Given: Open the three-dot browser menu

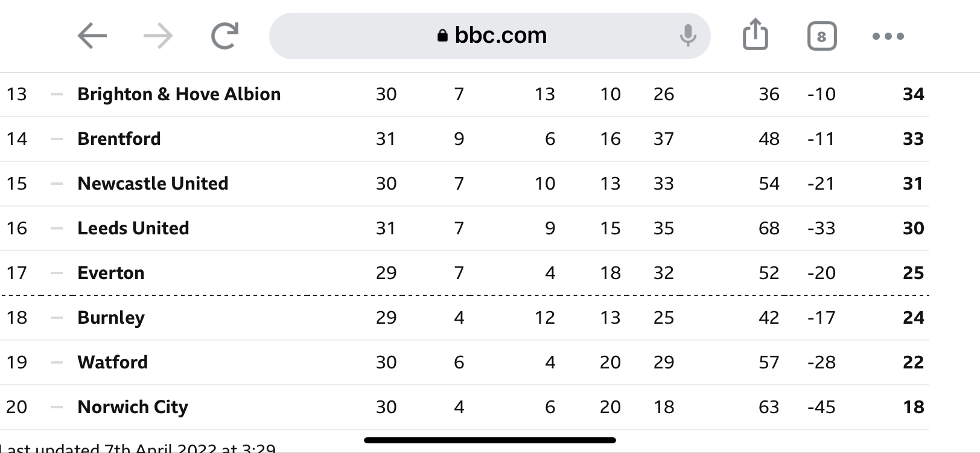Looking at the screenshot, I should [x=888, y=36].
